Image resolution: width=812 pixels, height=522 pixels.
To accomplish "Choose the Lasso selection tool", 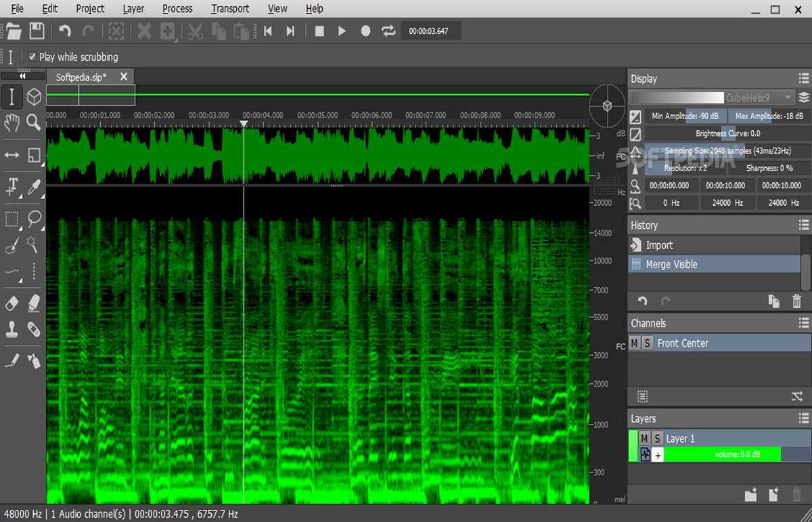I will pos(34,219).
